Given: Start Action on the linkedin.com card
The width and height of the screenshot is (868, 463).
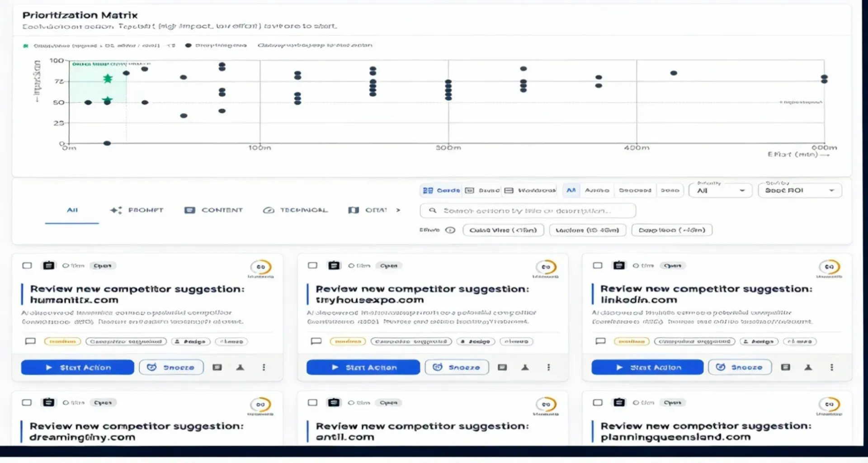Looking at the screenshot, I should [647, 367].
